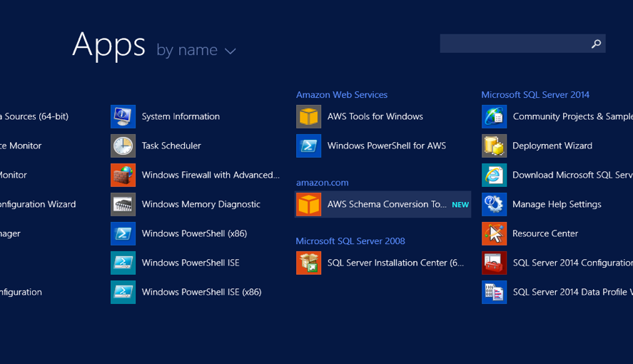Viewport: 633px width, 364px height.
Task: Open the Manage Help Settings gear icon
Action: click(494, 204)
